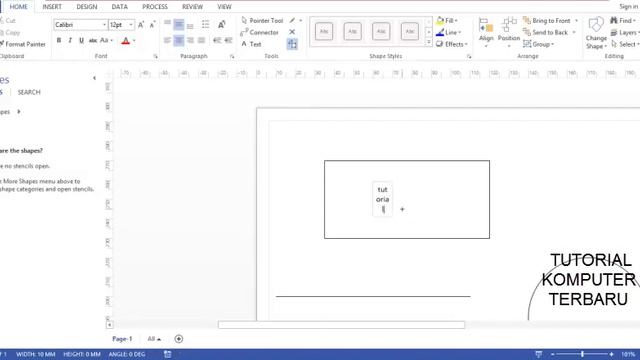Click the Connection Point X tool
This screenshot has height=360, width=640.
(292, 32)
